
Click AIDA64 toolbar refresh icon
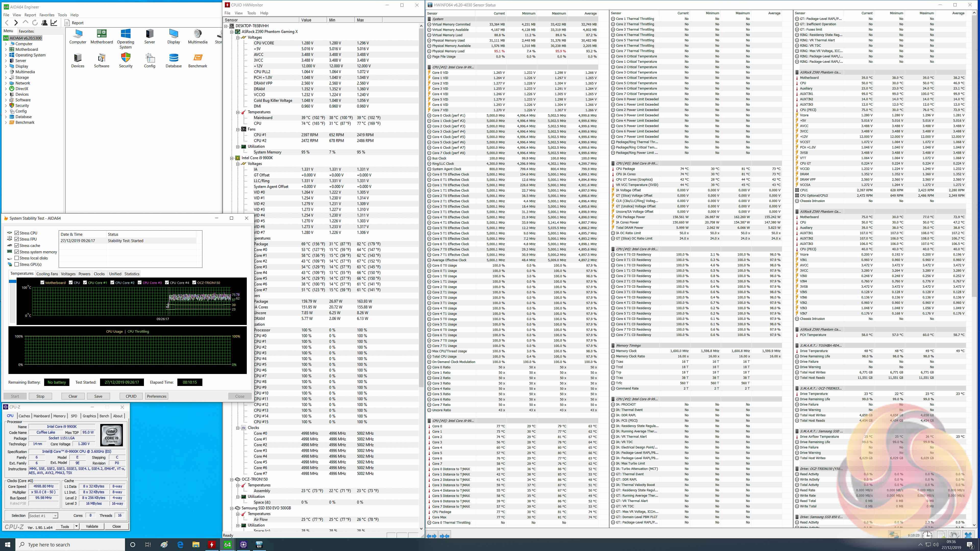(x=35, y=23)
